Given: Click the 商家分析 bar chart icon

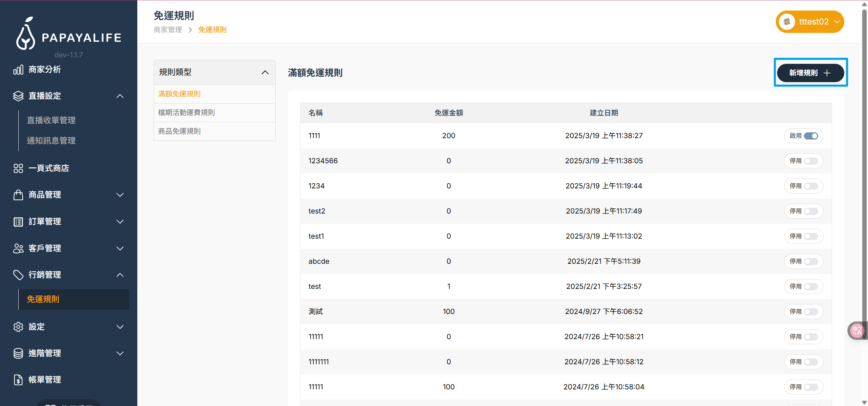Looking at the screenshot, I should (18, 70).
